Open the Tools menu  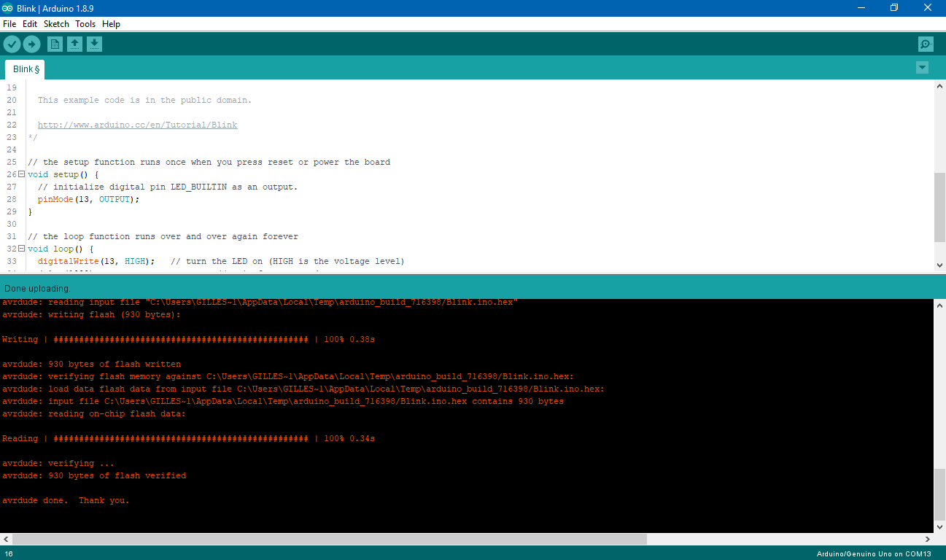(85, 24)
